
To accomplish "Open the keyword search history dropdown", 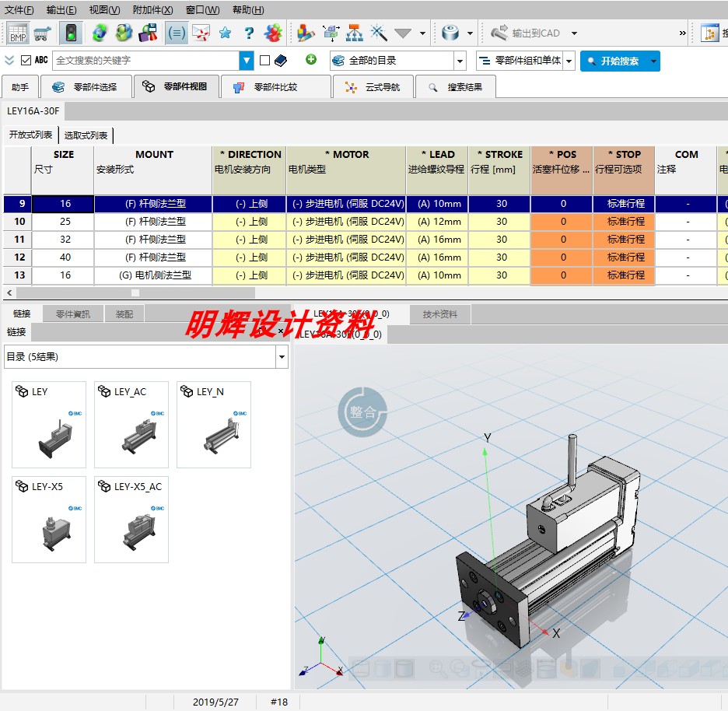I will tap(247, 61).
